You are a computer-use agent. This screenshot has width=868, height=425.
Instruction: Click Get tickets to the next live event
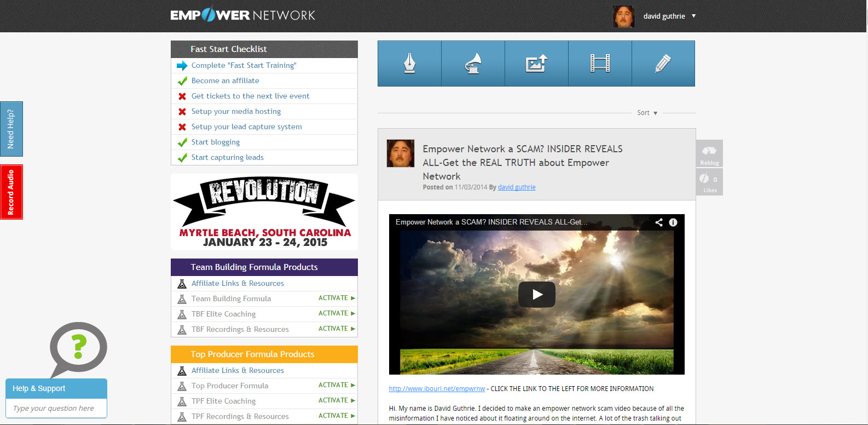[250, 96]
